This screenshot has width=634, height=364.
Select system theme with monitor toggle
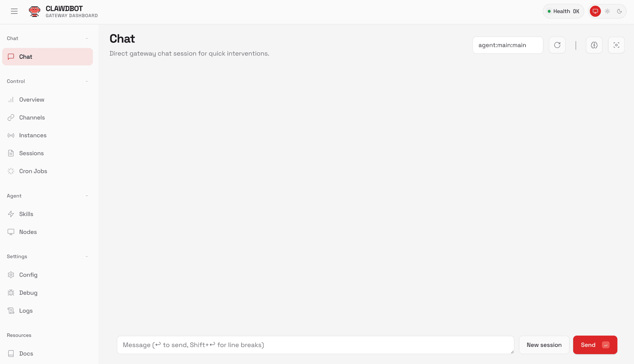(595, 11)
